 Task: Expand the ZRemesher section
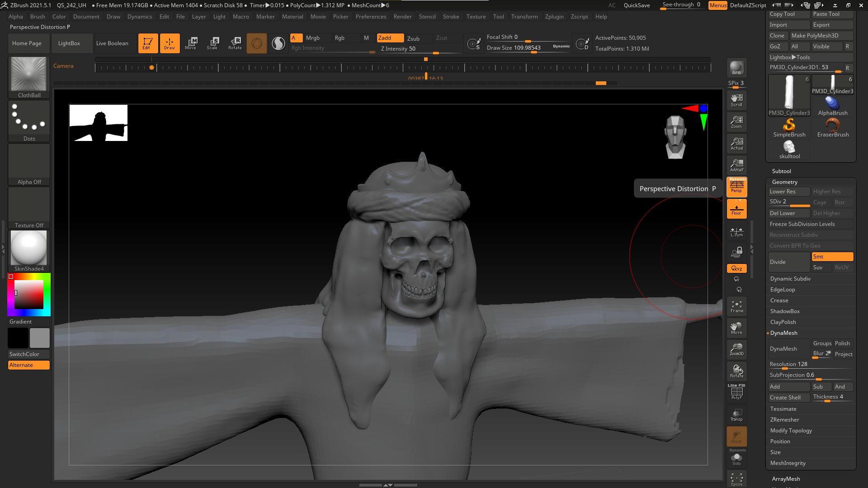click(x=784, y=420)
